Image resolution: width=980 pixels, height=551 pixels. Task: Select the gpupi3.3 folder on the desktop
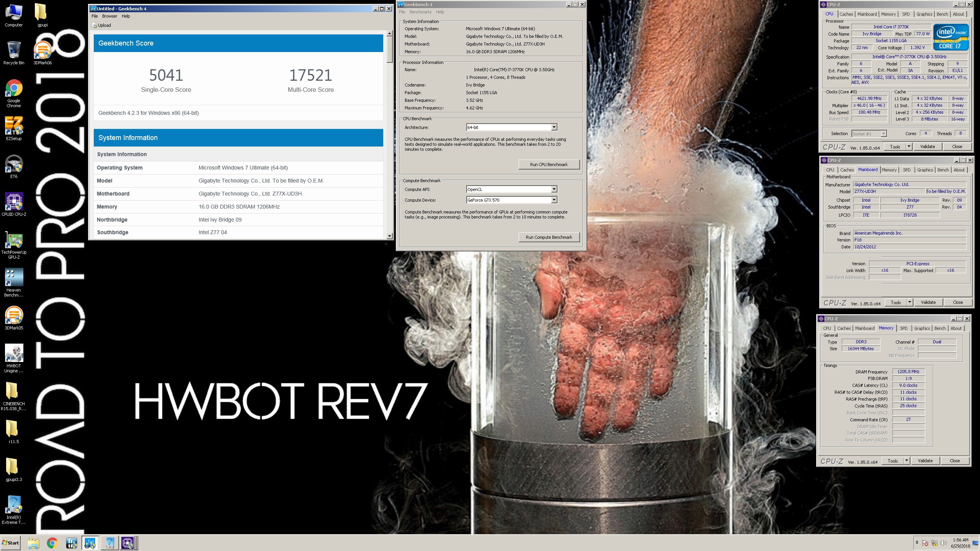coord(14,469)
